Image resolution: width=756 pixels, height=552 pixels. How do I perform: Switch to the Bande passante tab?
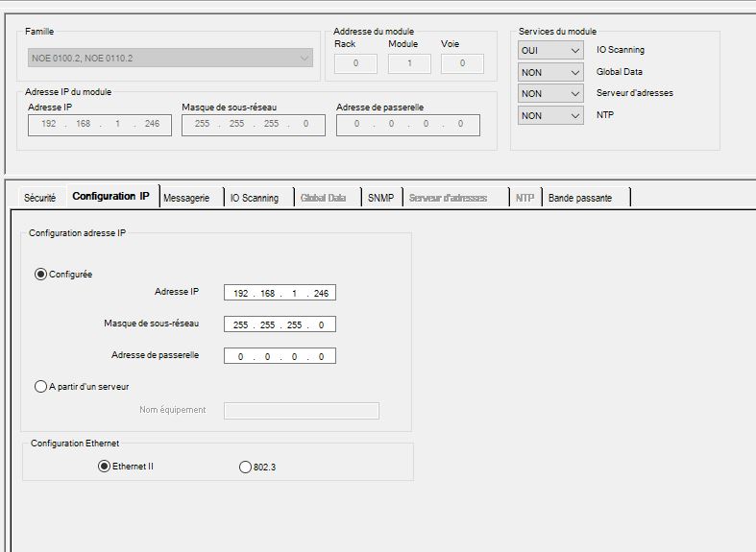click(579, 198)
